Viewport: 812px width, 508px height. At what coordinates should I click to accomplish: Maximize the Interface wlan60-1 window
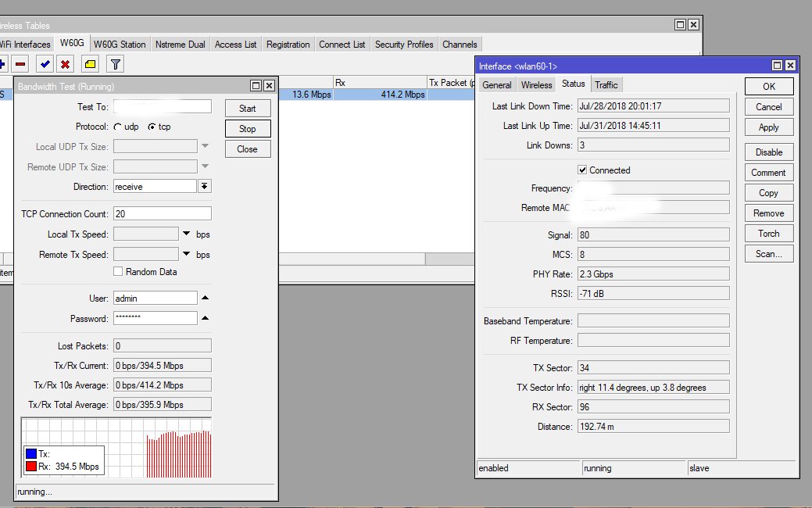778,65
